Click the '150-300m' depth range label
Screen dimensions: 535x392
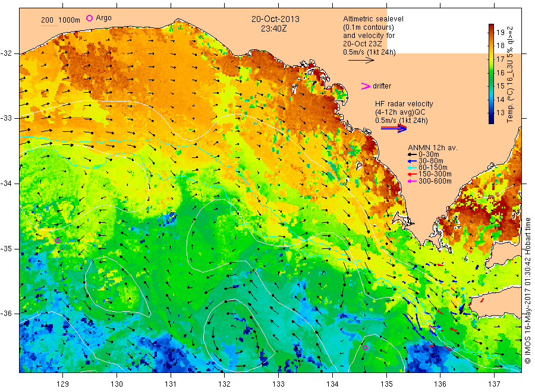pos(435,174)
